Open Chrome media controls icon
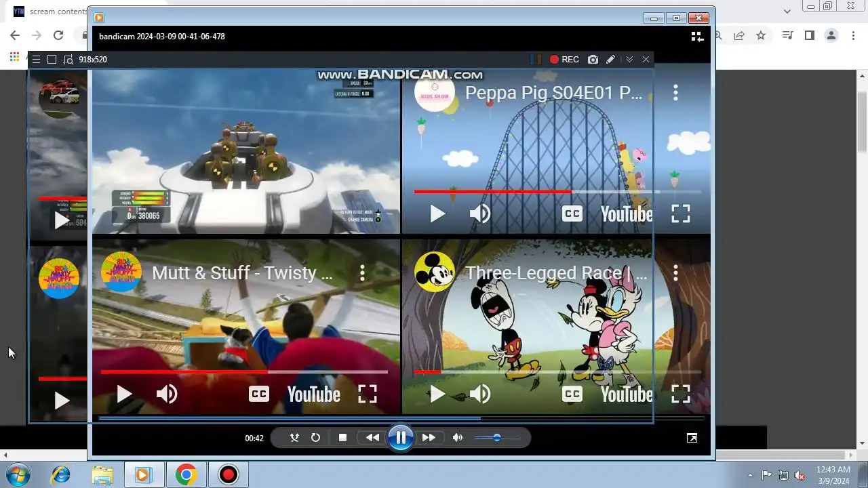This screenshot has width=868, height=488. pos(787,35)
